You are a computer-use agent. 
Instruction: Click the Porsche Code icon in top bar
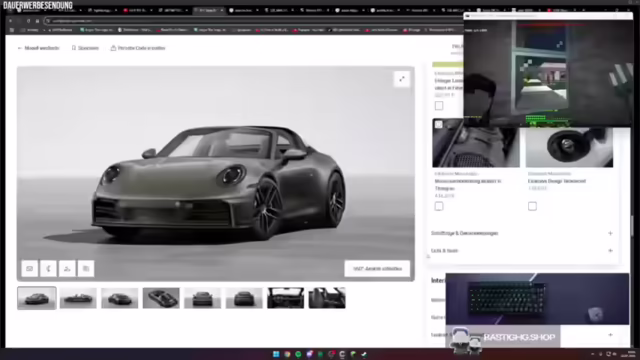click(x=113, y=48)
